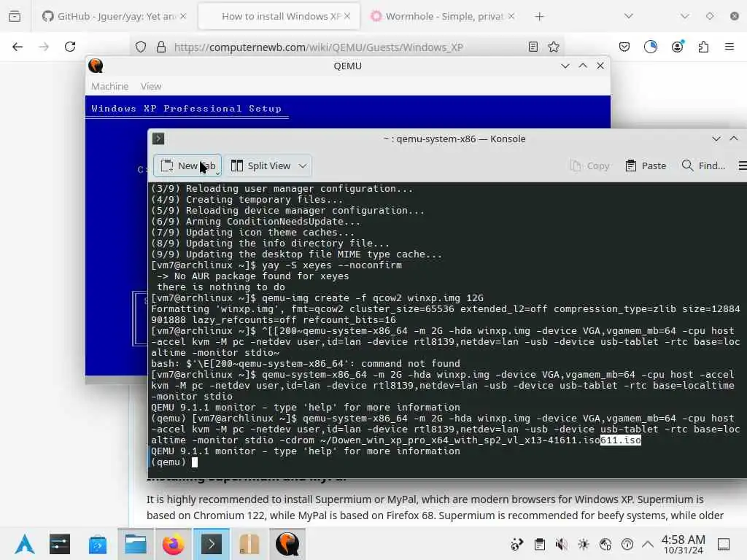Open the clock showing 4:58 AM
This screenshot has width=747, height=560.
tap(683, 544)
